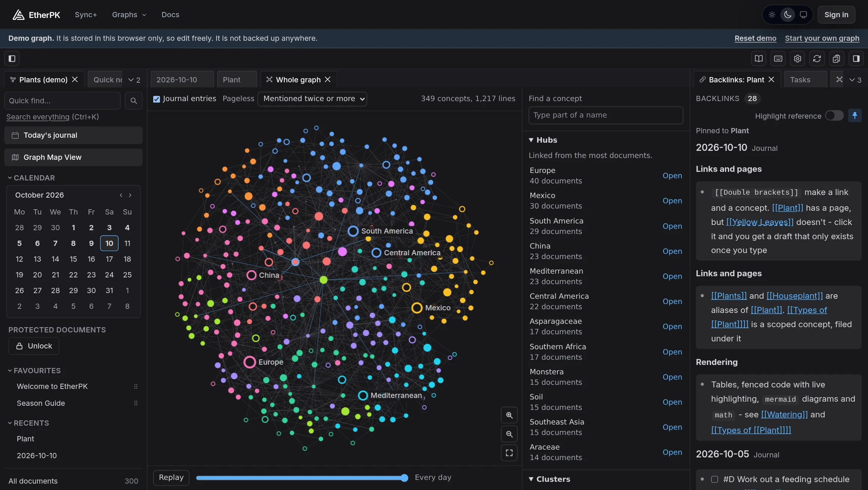Open the [[Yellow Leaves]] link
Viewport: 868px width, 490px height.
(x=760, y=222)
